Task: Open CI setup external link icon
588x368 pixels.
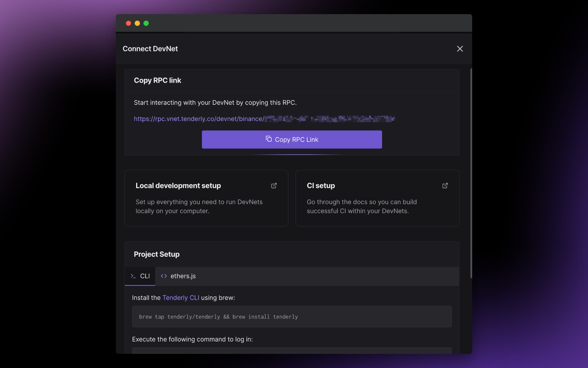Action: pos(445,185)
